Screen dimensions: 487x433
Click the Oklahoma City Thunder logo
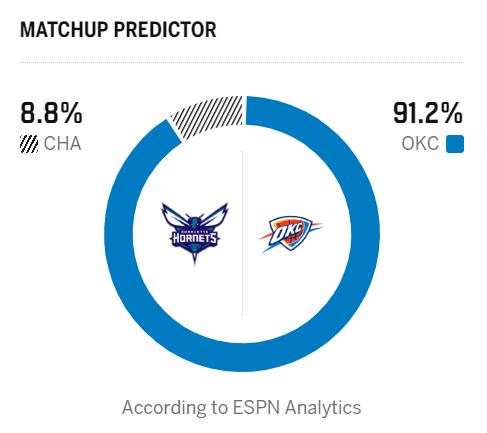[x=290, y=234]
